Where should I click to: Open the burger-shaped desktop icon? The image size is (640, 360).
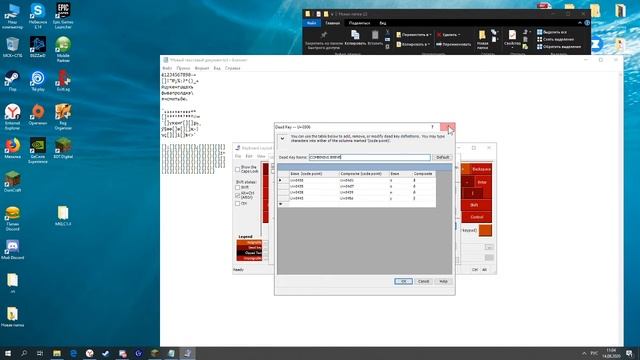pos(12,218)
